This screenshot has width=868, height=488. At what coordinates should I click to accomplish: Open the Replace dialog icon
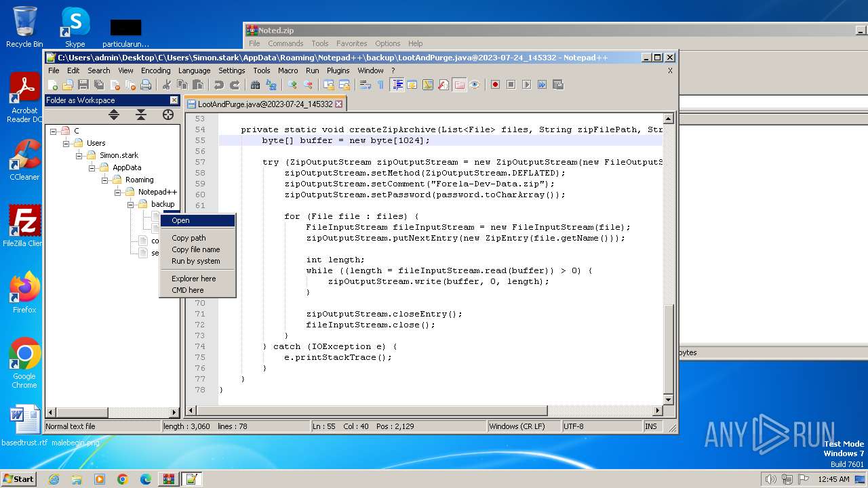coord(271,85)
